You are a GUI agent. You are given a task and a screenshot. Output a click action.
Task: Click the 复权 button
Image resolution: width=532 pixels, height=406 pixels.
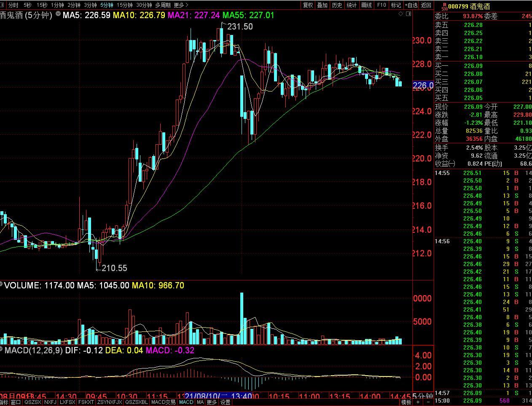point(308,5)
